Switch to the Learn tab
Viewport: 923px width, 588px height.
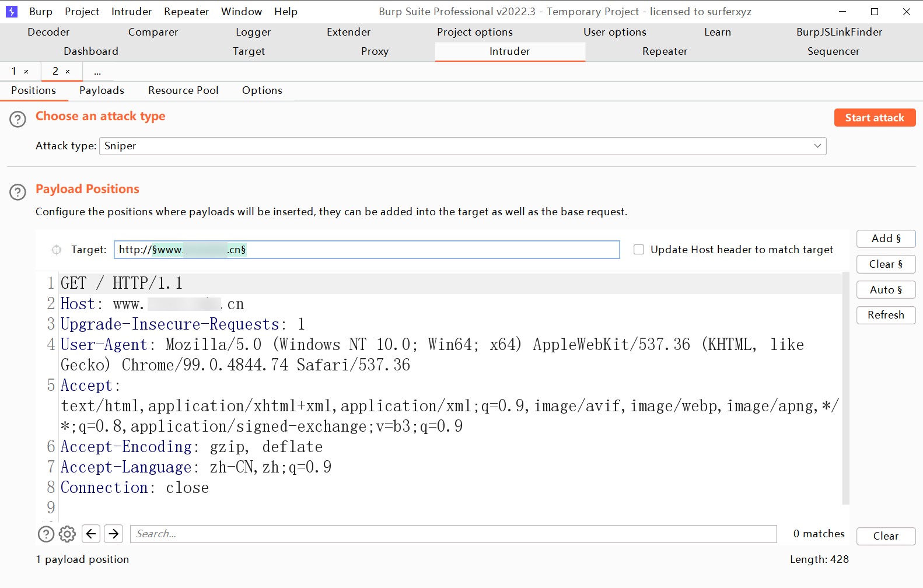[x=718, y=32]
